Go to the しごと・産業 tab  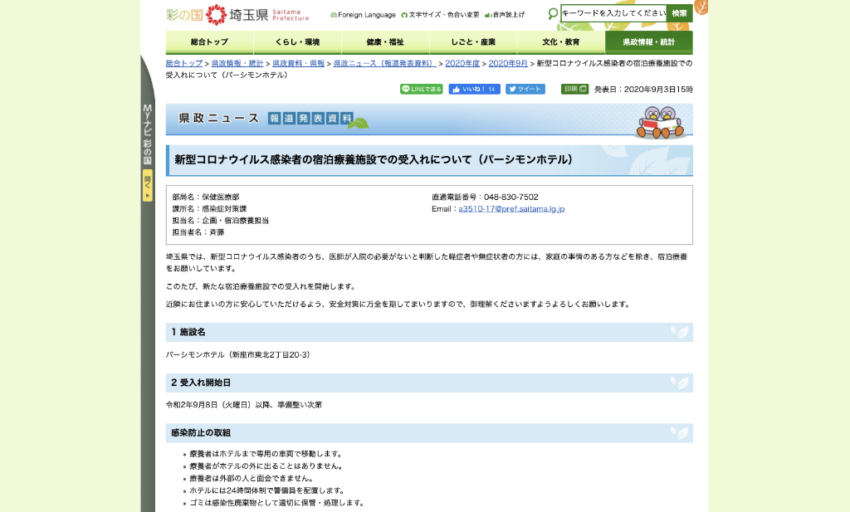click(x=473, y=42)
